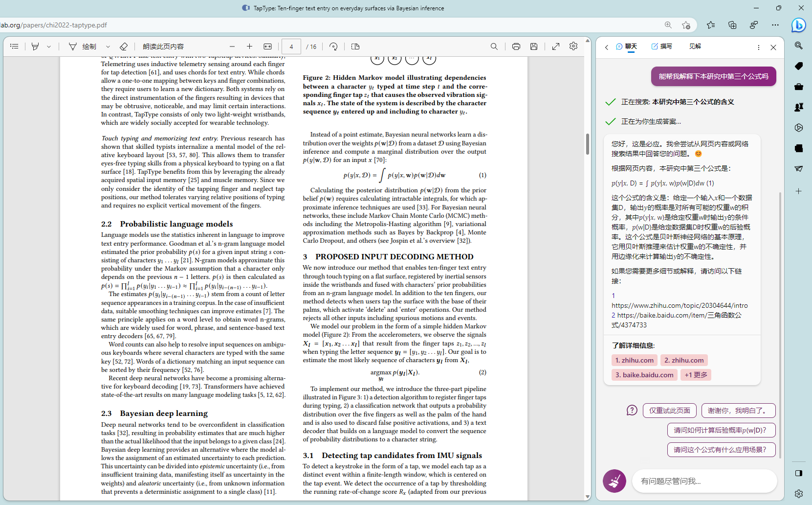Click the '谢谢你，我明白了。' suggestion button
The height and width of the screenshot is (505, 812).
coord(738,411)
